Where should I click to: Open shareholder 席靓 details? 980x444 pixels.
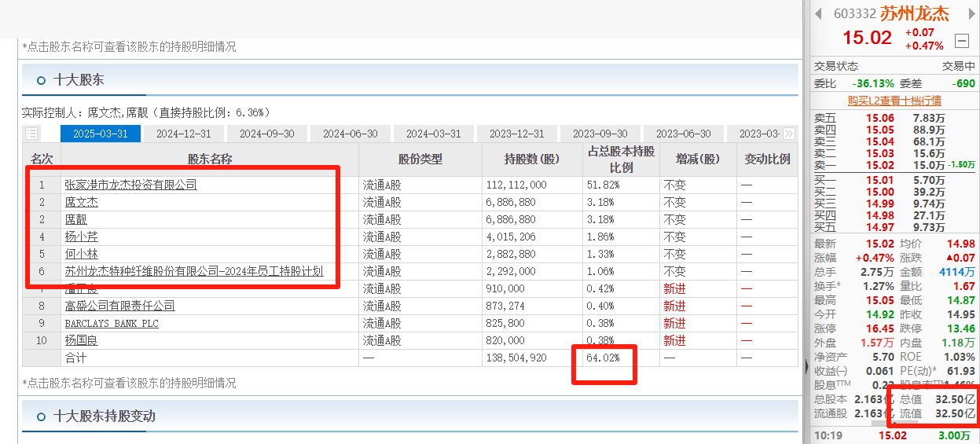75,219
